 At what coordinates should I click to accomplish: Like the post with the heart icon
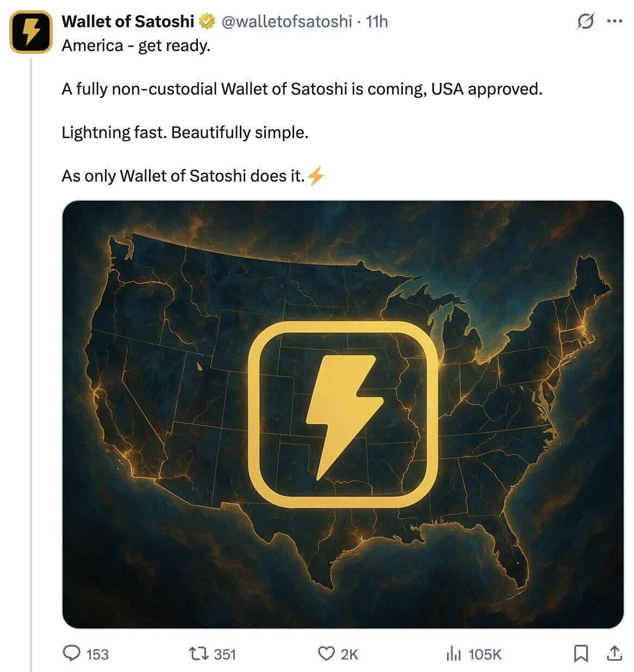pyautogui.click(x=326, y=653)
